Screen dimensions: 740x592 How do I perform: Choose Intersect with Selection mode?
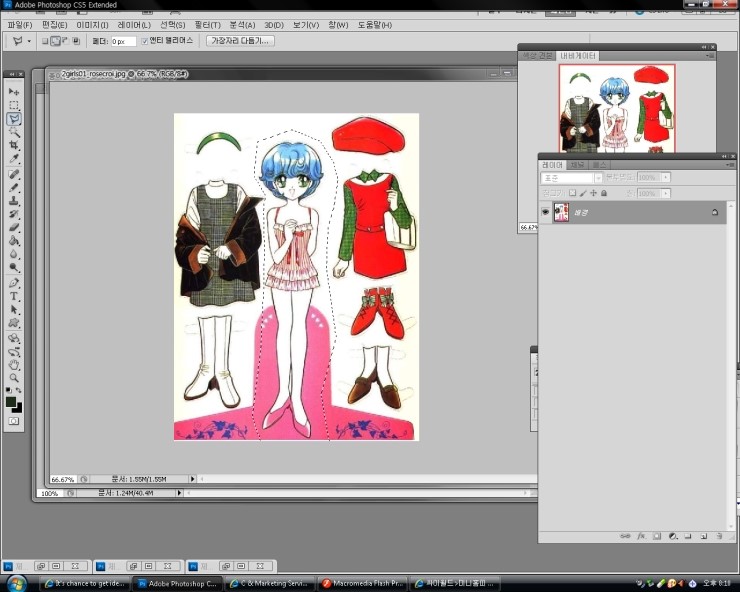(x=76, y=41)
